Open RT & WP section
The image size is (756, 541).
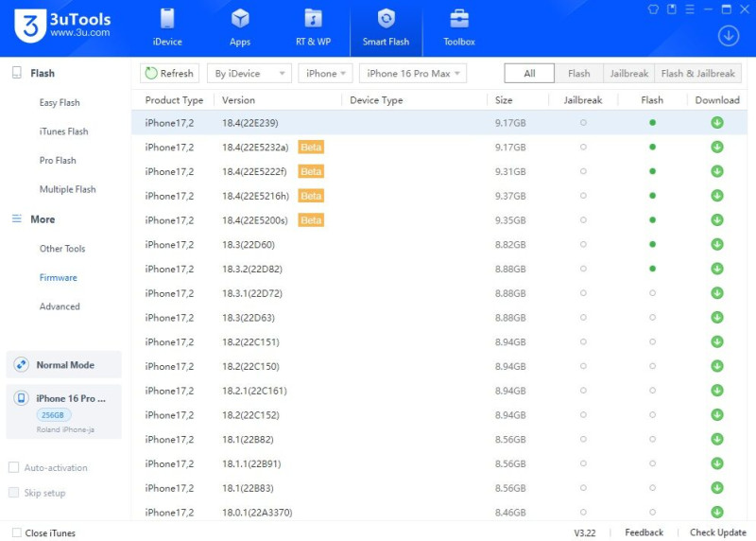(313, 28)
